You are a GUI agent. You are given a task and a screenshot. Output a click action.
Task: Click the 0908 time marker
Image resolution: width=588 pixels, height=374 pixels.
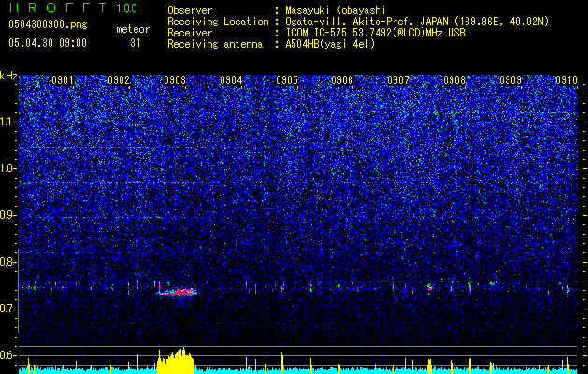[x=454, y=80]
